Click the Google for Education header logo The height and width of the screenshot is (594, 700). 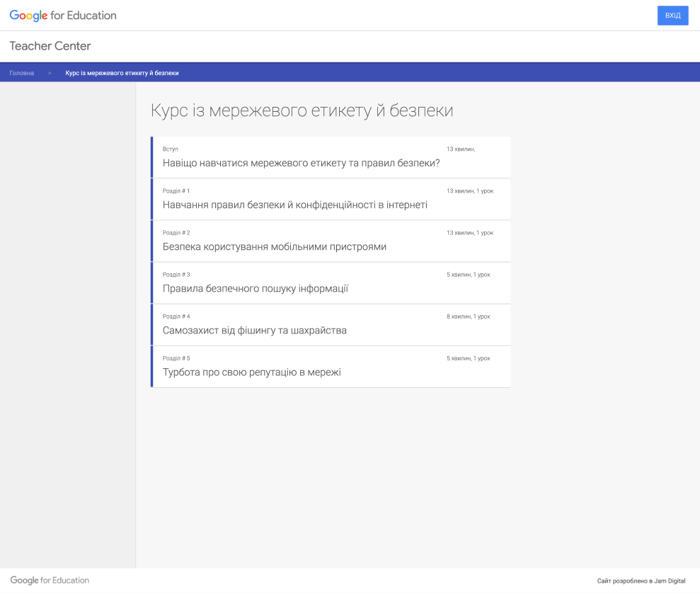pyautogui.click(x=63, y=16)
